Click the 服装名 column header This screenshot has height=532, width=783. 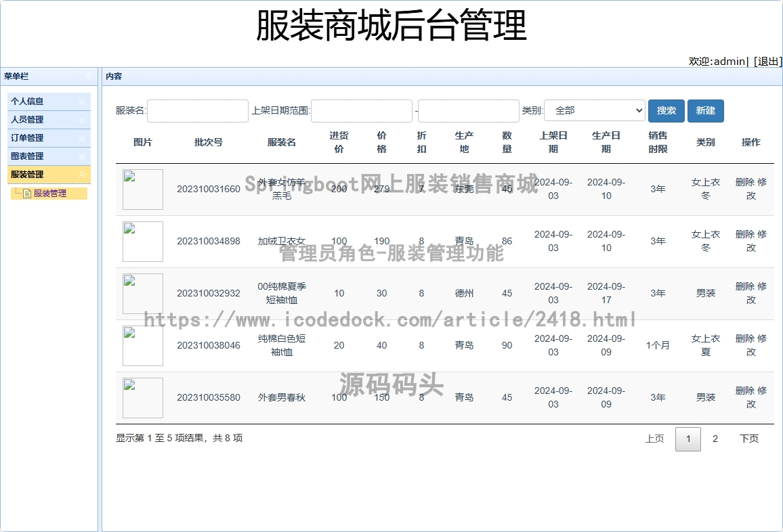[x=282, y=142]
